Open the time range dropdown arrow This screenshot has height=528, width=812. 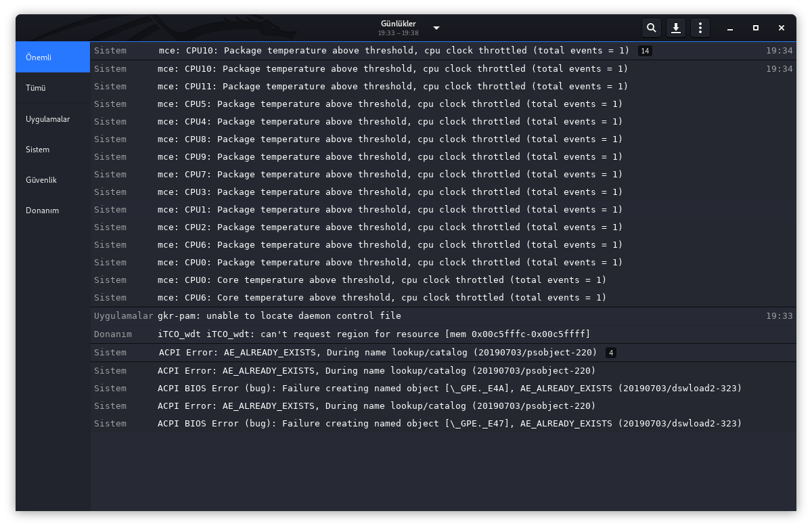click(436, 28)
